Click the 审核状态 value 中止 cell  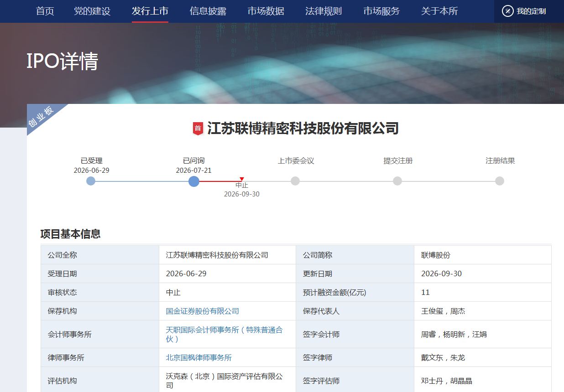(x=227, y=293)
